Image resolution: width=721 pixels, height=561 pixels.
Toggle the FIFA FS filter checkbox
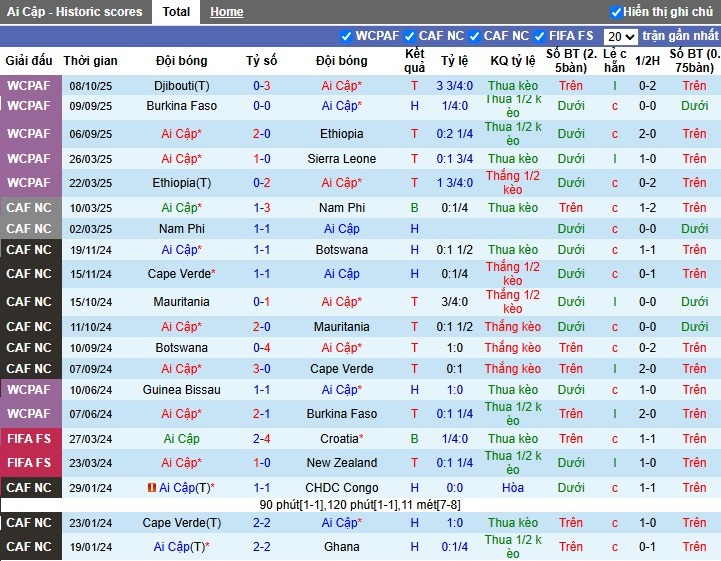click(x=540, y=36)
